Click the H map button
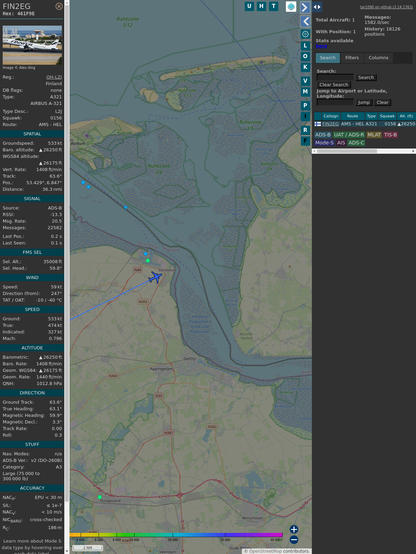The image size is (416, 554). [261, 6]
